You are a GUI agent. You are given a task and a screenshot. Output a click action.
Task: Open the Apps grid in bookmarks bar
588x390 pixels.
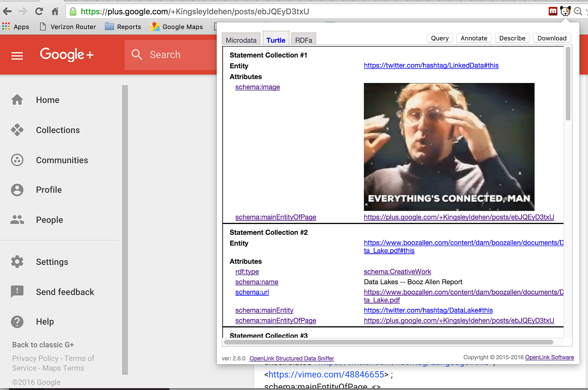pyautogui.click(x=16, y=27)
